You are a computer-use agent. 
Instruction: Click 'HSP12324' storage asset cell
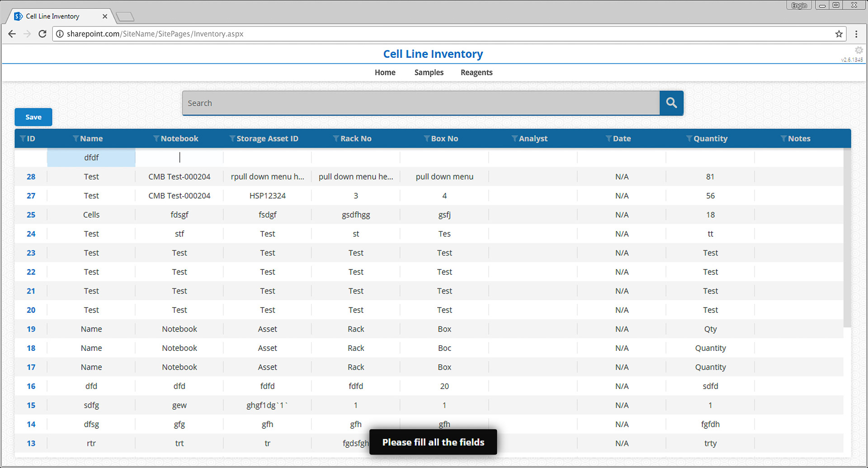tap(267, 196)
